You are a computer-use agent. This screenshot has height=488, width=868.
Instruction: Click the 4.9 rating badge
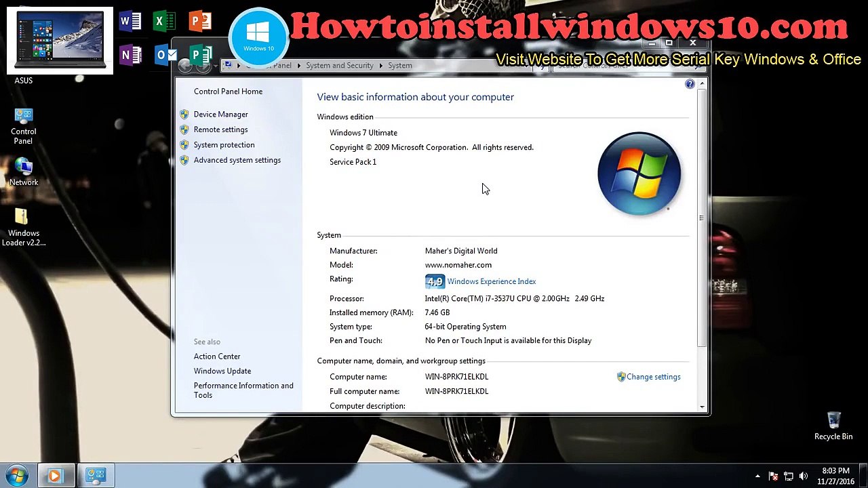point(435,281)
